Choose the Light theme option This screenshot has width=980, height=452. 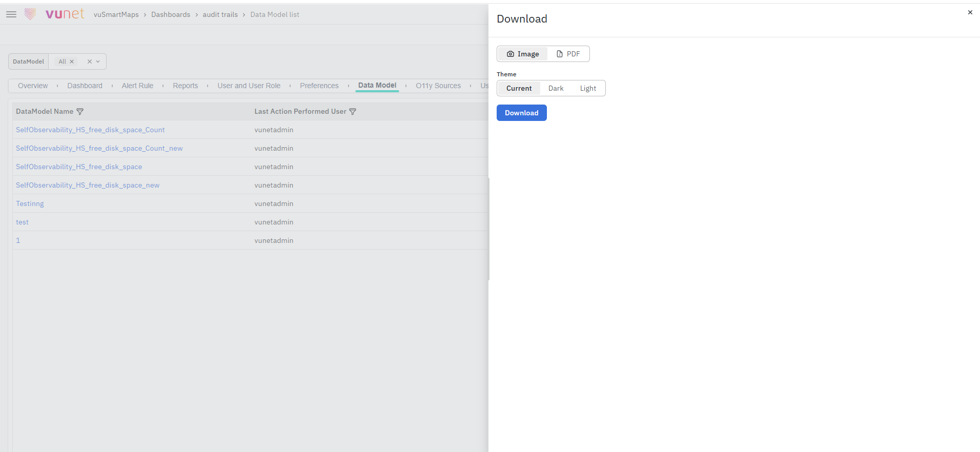(x=588, y=88)
